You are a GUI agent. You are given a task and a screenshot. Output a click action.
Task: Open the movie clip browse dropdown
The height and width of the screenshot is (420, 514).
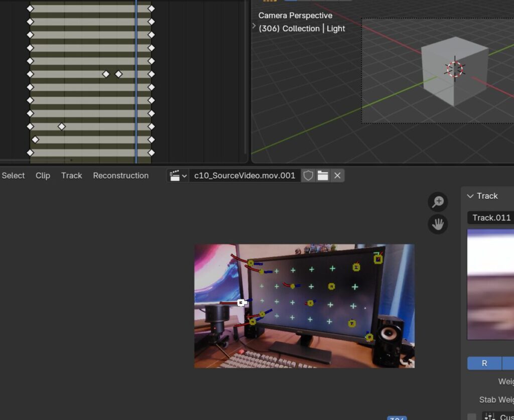click(x=178, y=176)
